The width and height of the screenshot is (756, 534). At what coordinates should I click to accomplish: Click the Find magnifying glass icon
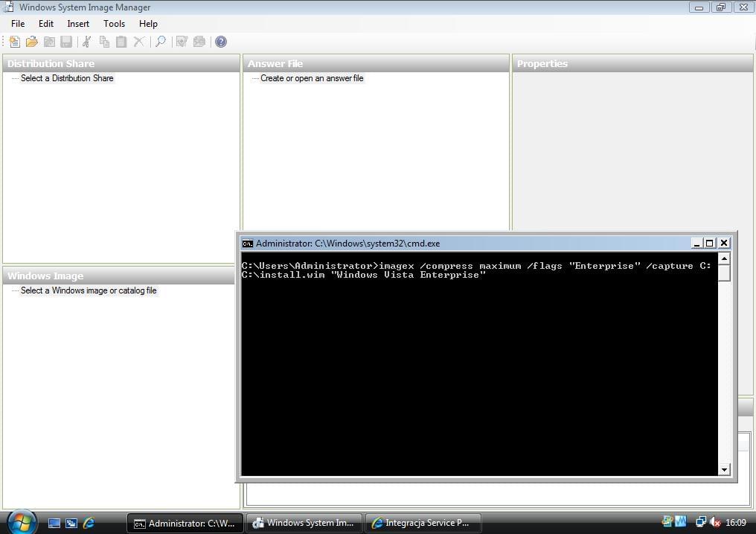(160, 42)
